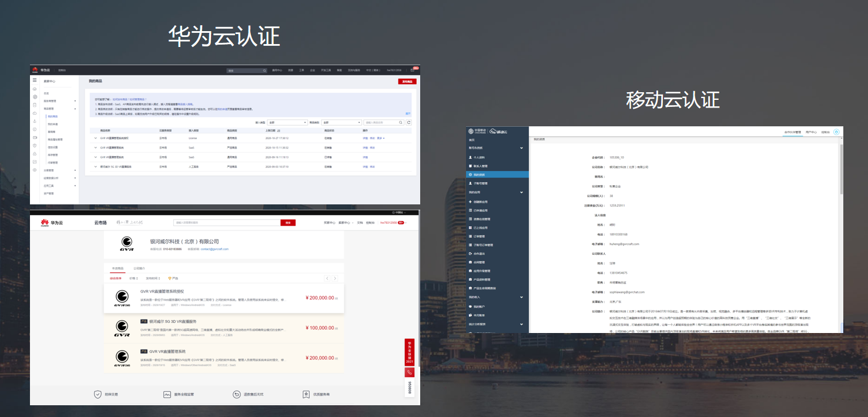Click 修改 in the 2020-10-15 row

coord(373,147)
